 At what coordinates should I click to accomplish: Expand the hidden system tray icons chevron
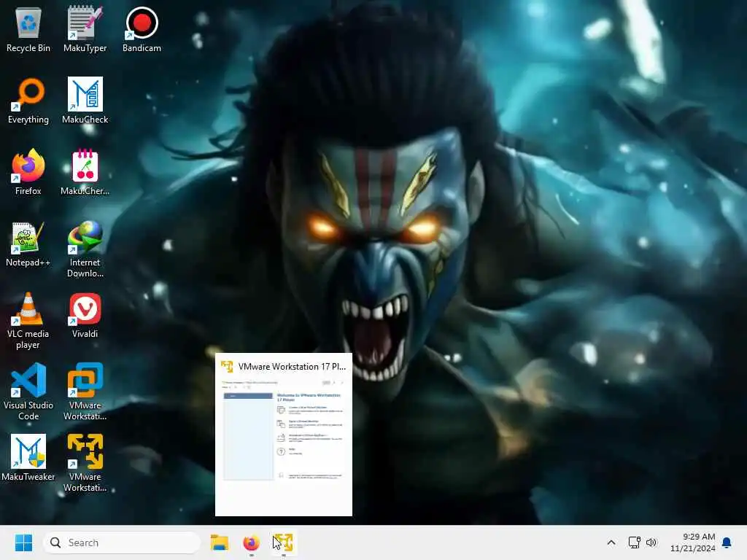(611, 542)
